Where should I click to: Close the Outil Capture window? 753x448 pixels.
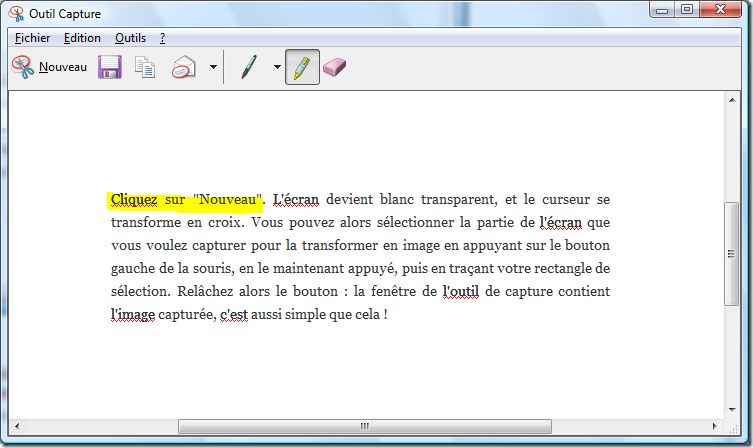pyautogui.click(x=720, y=10)
